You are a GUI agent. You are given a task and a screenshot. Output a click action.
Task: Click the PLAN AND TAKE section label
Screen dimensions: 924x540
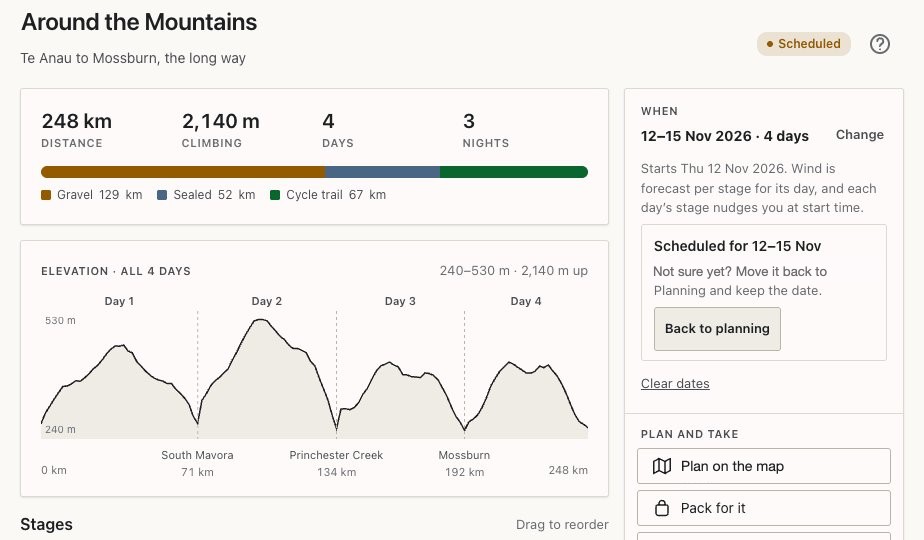click(x=689, y=434)
